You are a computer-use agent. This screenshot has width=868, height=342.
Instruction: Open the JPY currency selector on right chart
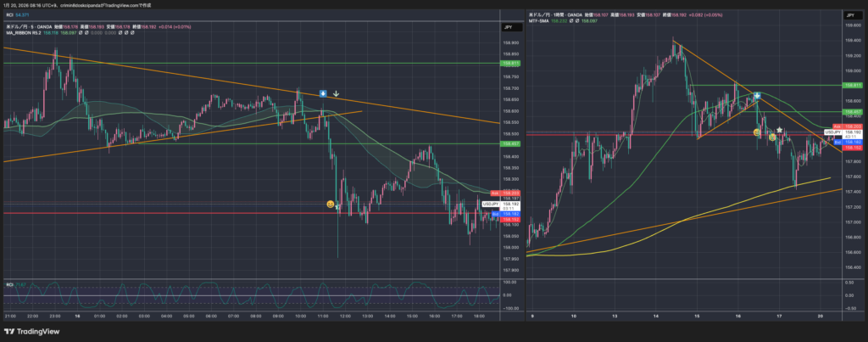(849, 15)
